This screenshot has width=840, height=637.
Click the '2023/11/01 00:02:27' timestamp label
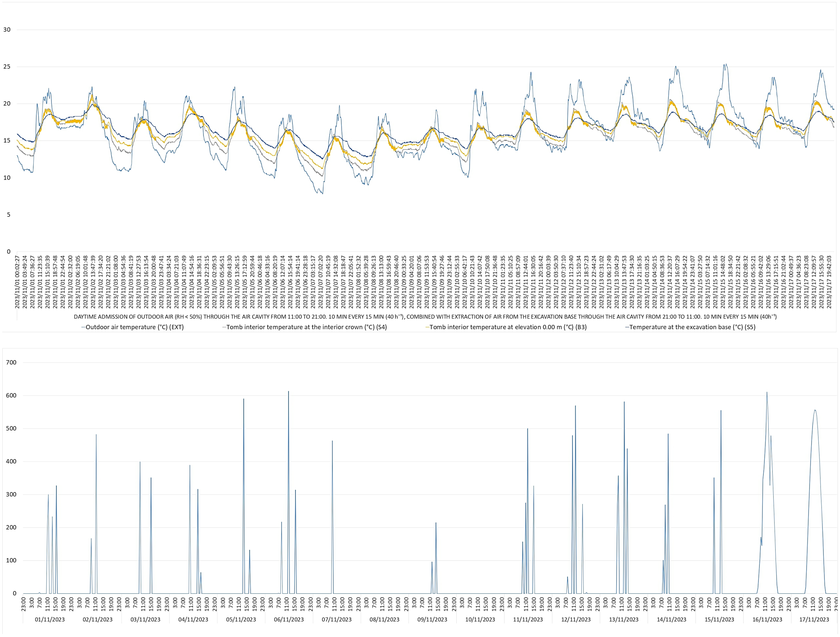click(17, 282)
